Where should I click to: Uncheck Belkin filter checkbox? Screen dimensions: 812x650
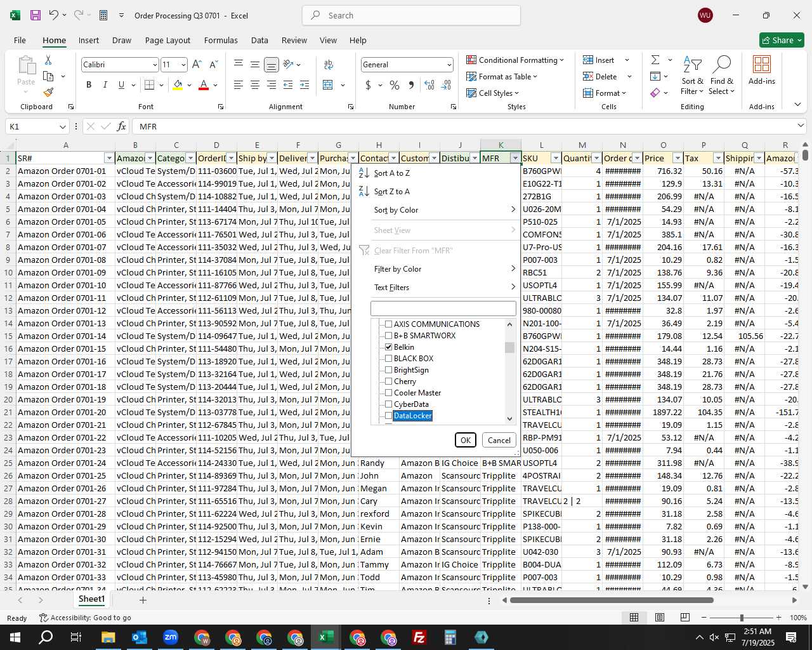389,347
